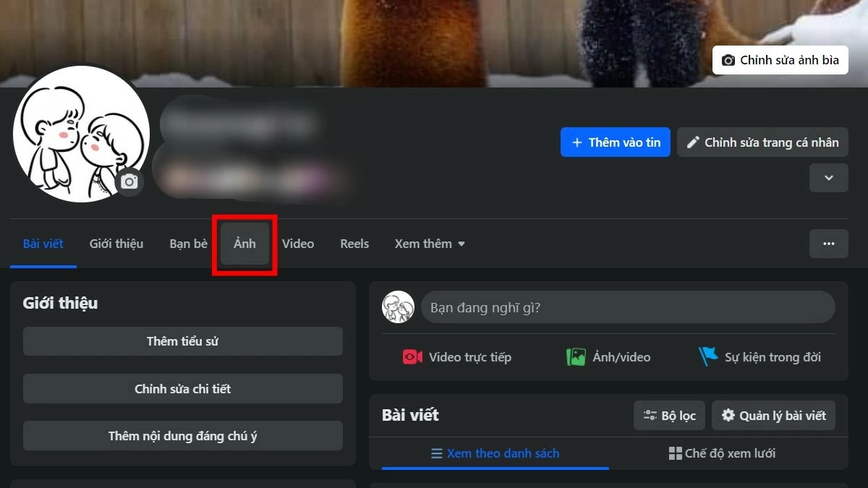868x488 pixels.
Task: Open Quản lý bài viết settings
Action: point(773,415)
